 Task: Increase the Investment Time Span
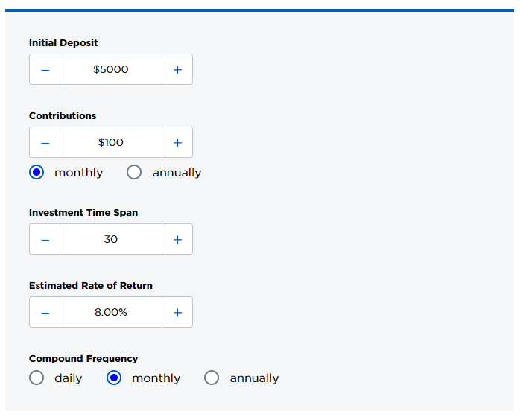177,239
